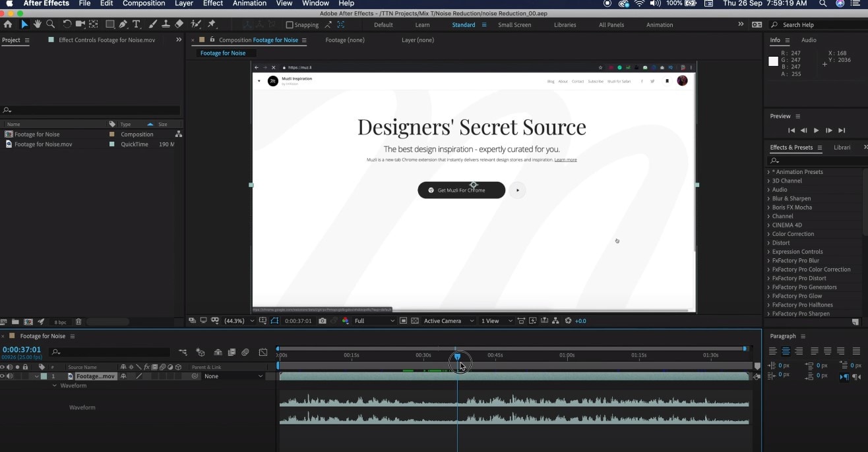Toggle frame blending for timeline
This screenshot has height=452, width=868.
232,353
